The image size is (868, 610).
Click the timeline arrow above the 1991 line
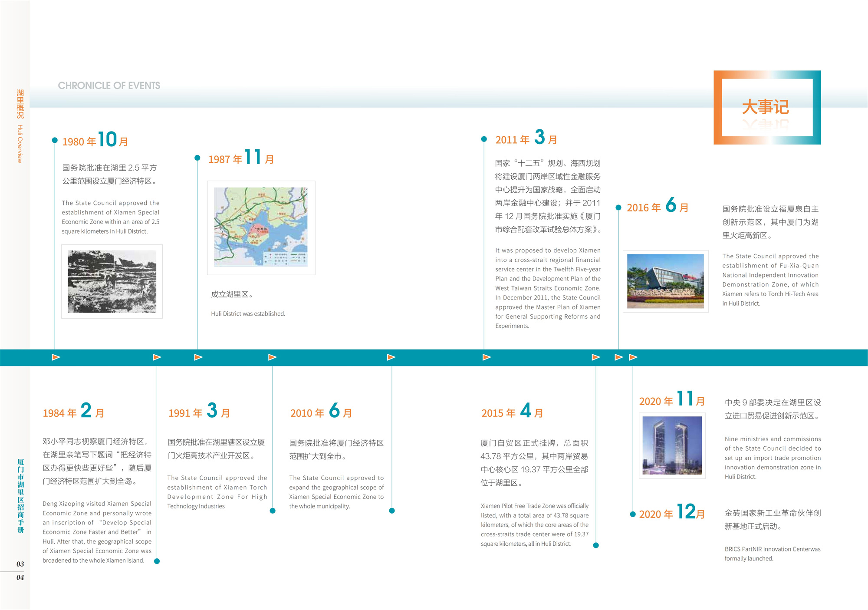pyautogui.click(x=273, y=357)
